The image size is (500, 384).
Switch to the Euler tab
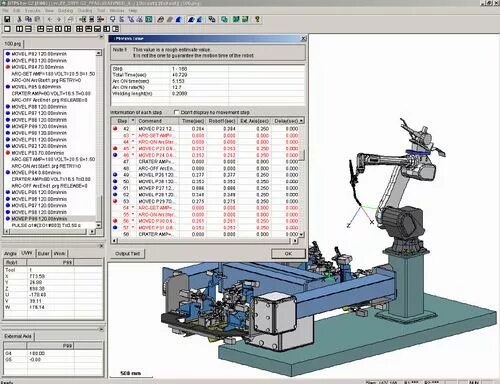(x=44, y=254)
